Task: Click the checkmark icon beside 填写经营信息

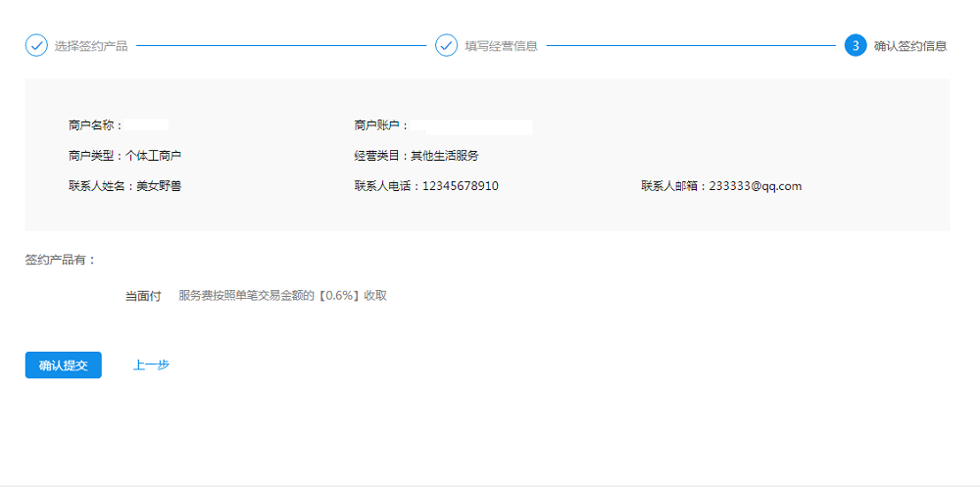Action: coord(446,46)
